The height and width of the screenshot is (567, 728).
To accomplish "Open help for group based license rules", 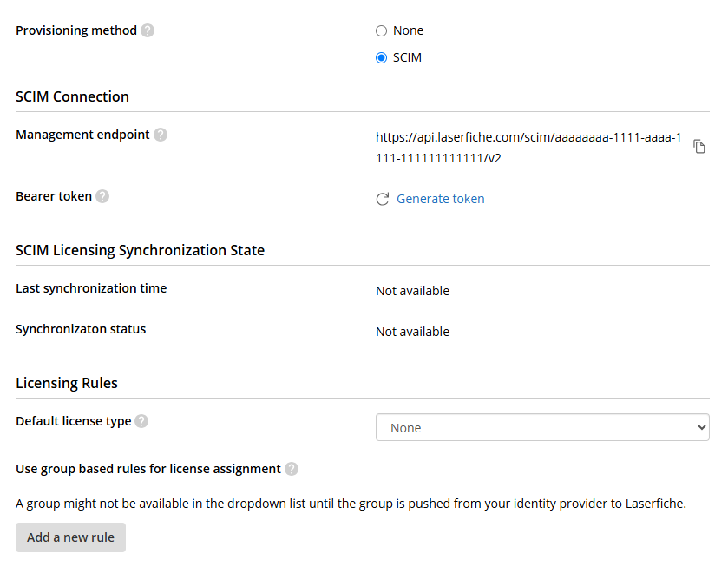I will pyautogui.click(x=292, y=469).
